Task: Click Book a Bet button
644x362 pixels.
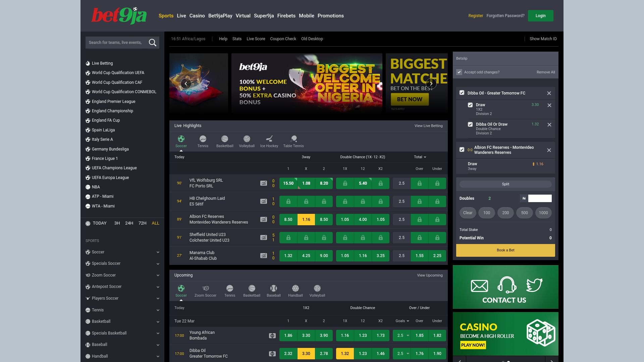Action: tap(505, 250)
